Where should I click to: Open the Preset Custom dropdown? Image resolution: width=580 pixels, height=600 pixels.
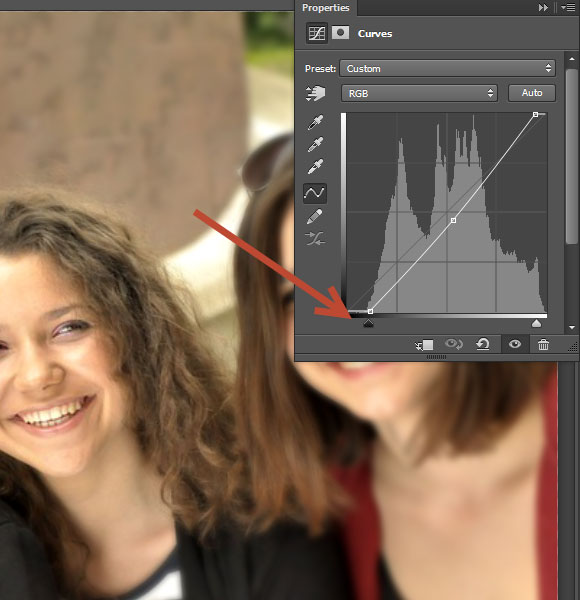[x=447, y=68]
